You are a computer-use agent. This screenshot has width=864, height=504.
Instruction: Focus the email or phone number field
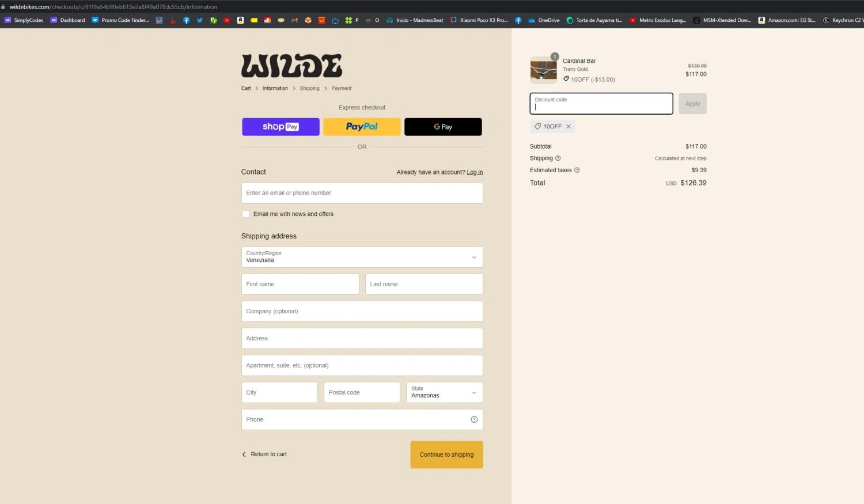[362, 193]
